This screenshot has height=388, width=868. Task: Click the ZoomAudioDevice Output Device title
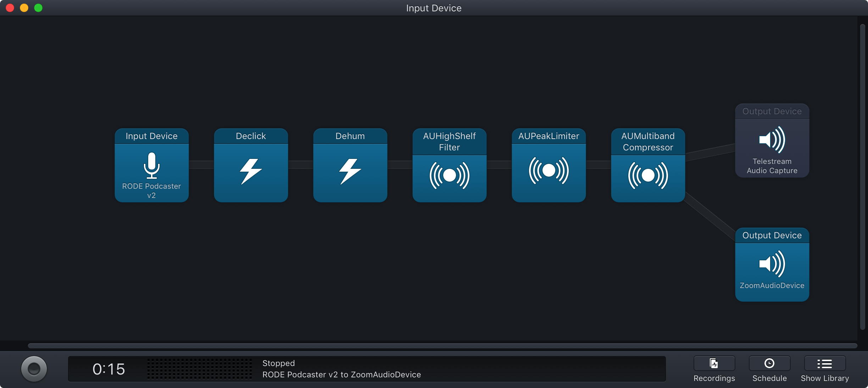(x=772, y=235)
